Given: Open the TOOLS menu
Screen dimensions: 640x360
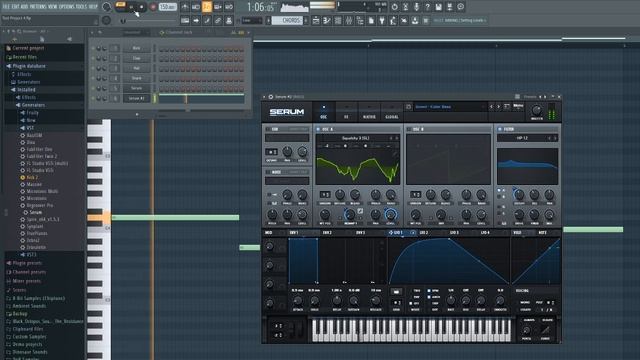Looking at the screenshot, I should [81, 7].
